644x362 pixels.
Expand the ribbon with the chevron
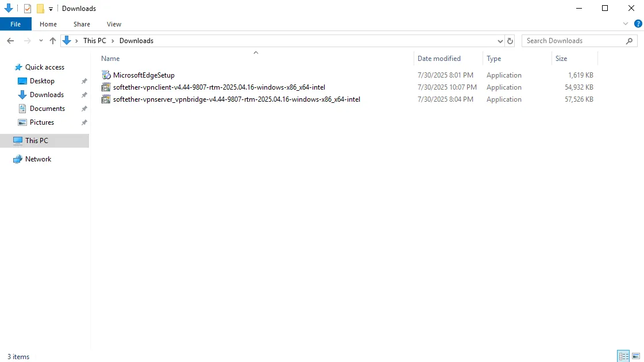tap(626, 24)
